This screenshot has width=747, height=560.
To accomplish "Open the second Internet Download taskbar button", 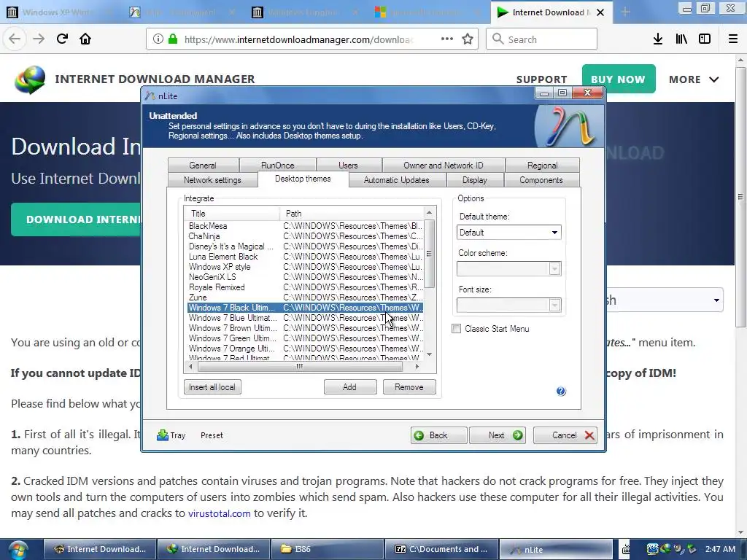I will tap(214, 549).
